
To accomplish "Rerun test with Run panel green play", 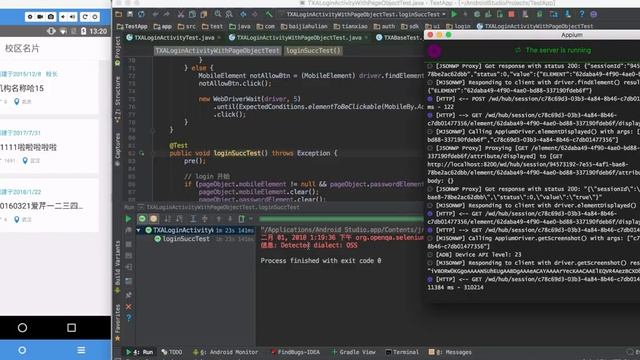I will click(x=128, y=219).
